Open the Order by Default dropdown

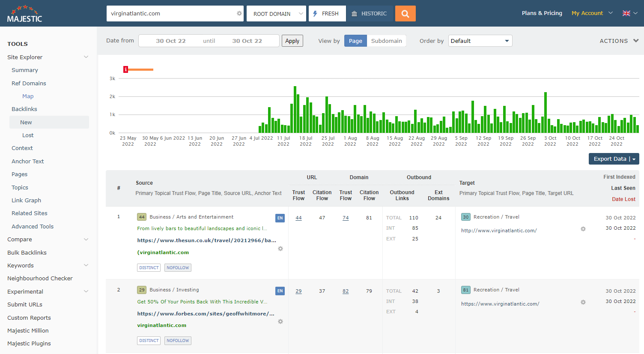coord(480,41)
